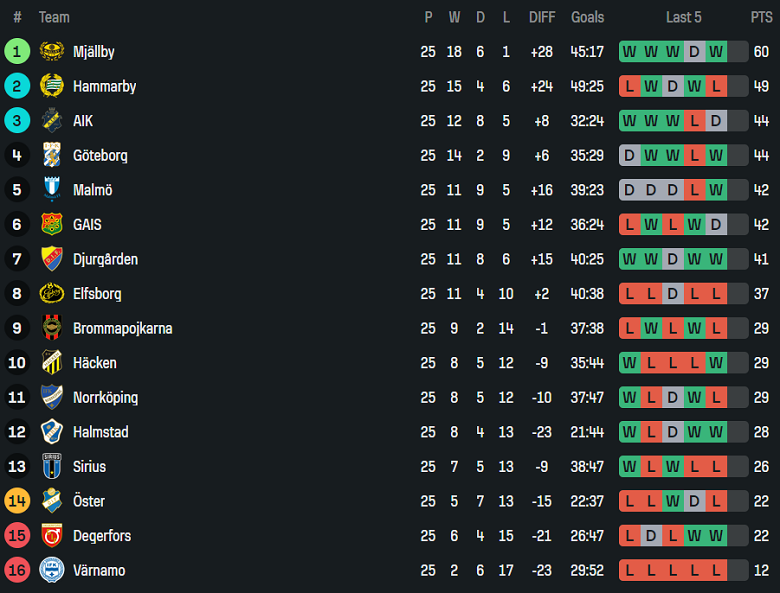Click the Värnamo team badge
This screenshot has height=593, width=780.
coord(51,570)
